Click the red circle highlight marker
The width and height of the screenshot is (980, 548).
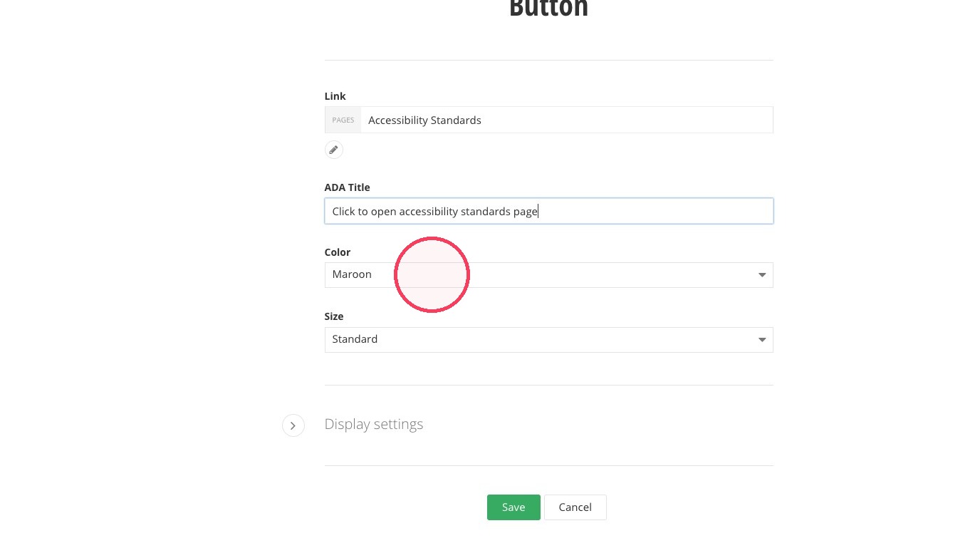click(432, 274)
